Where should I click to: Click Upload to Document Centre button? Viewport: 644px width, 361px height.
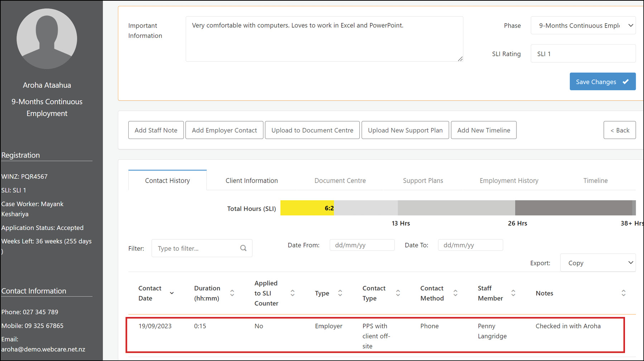coord(312,130)
